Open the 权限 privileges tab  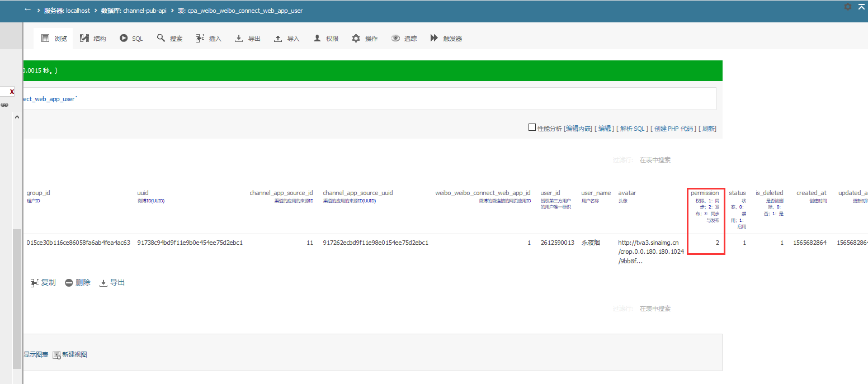click(x=326, y=39)
